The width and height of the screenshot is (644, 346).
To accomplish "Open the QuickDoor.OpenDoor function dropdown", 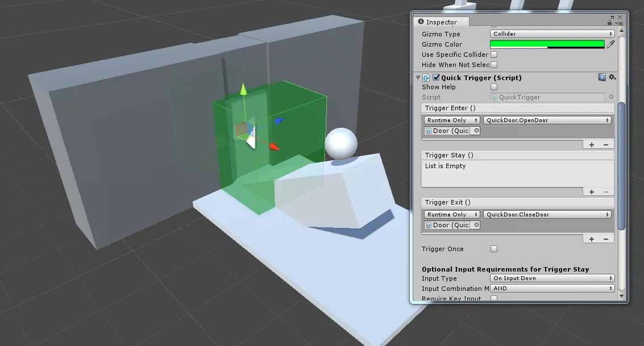I will [547, 120].
